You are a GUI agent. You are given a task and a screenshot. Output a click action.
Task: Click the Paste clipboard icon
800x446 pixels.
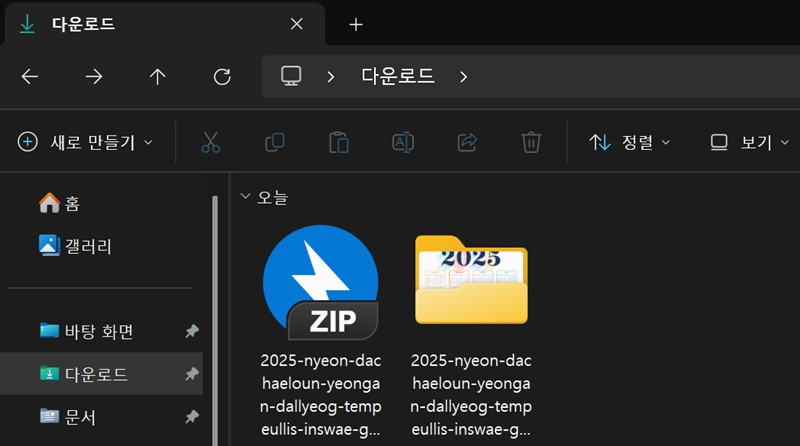tap(339, 142)
